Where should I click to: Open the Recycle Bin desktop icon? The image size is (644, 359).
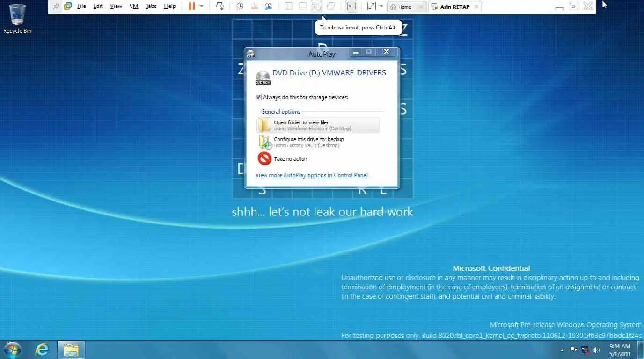pyautogui.click(x=17, y=19)
